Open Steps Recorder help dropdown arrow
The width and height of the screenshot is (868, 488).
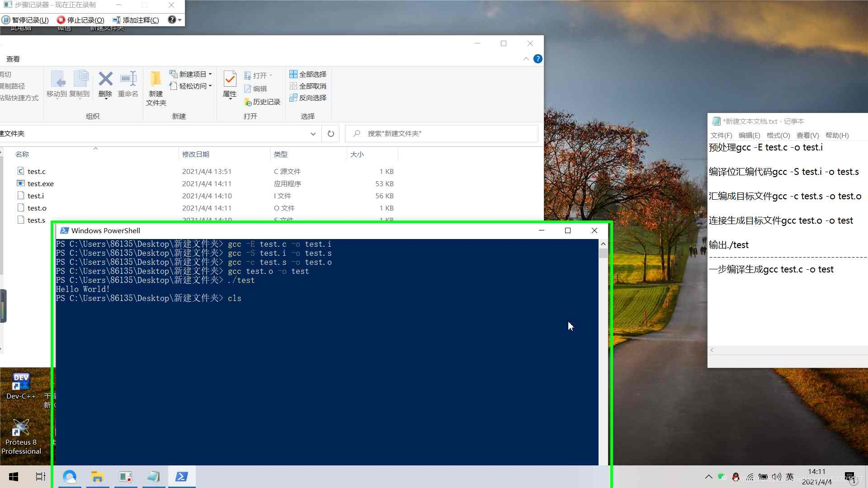180,20
